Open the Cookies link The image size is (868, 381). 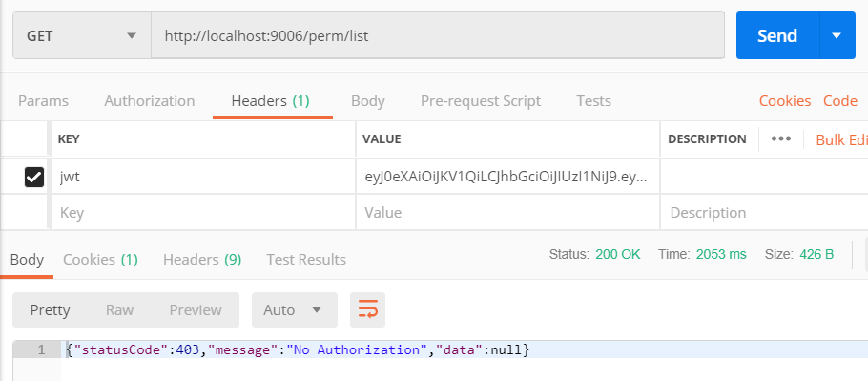[x=785, y=101]
